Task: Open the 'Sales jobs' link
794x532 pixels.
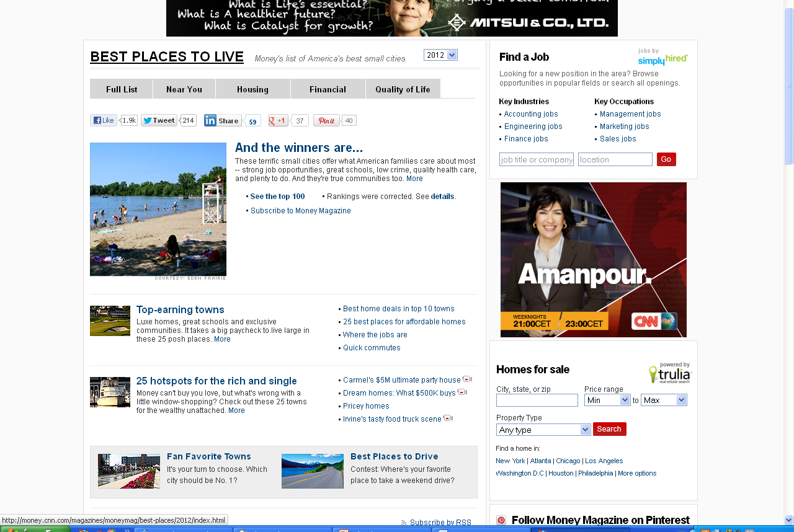Action: click(x=618, y=139)
